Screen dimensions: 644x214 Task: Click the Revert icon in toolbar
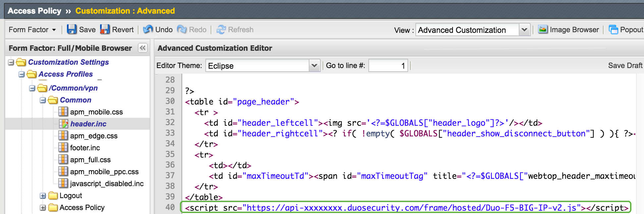105,30
